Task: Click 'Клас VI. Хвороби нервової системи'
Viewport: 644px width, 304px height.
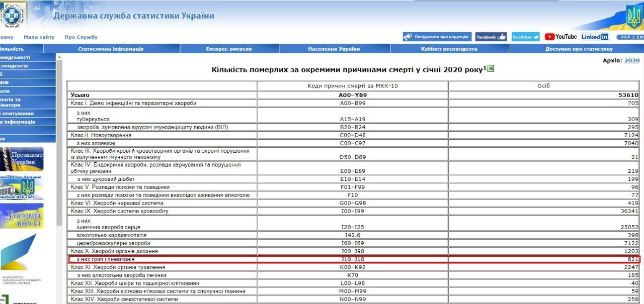Action: tap(117, 203)
